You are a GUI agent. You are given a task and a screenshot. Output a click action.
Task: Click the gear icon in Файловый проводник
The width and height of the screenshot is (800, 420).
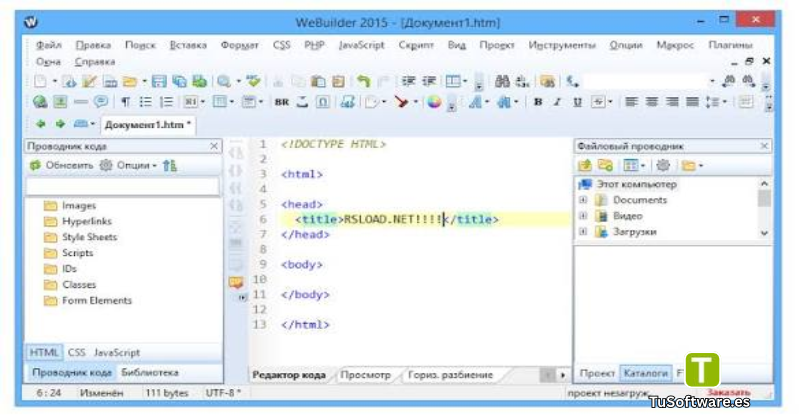(x=663, y=165)
